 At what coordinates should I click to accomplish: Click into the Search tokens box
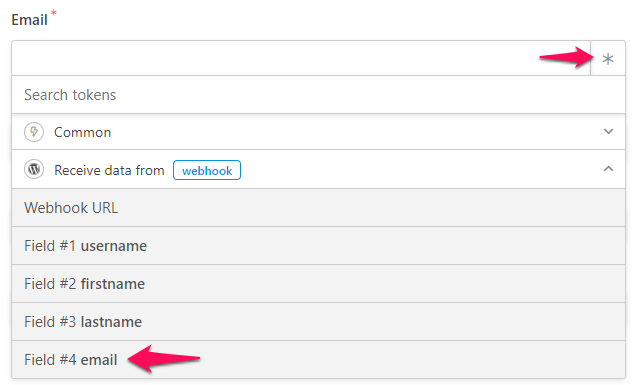coord(318,95)
